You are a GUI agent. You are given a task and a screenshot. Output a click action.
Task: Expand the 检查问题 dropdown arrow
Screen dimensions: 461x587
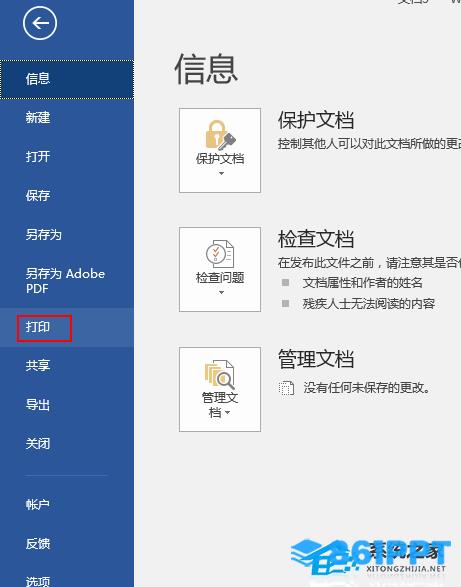[x=221, y=292]
